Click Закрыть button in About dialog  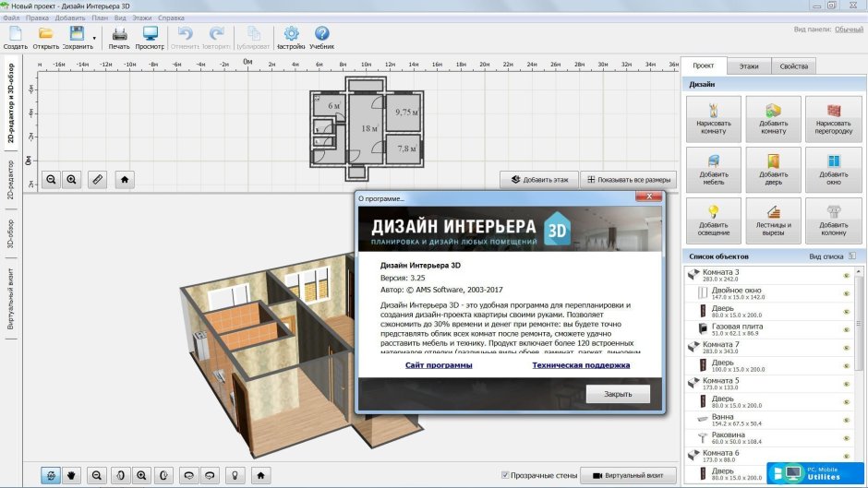[618, 394]
